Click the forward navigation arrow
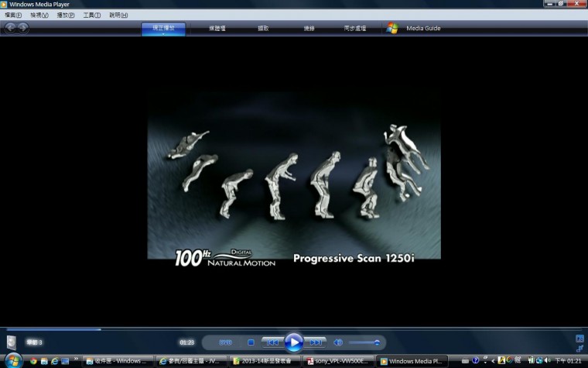 pyautogui.click(x=24, y=28)
